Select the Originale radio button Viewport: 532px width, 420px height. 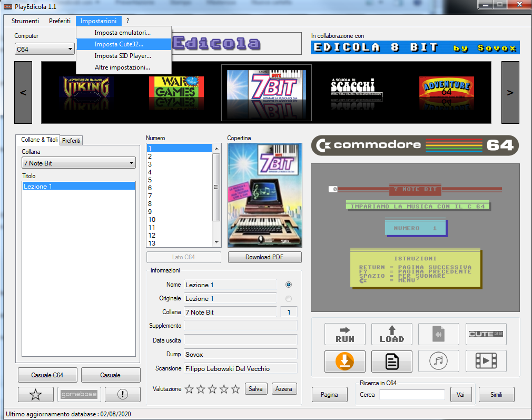click(x=289, y=299)
